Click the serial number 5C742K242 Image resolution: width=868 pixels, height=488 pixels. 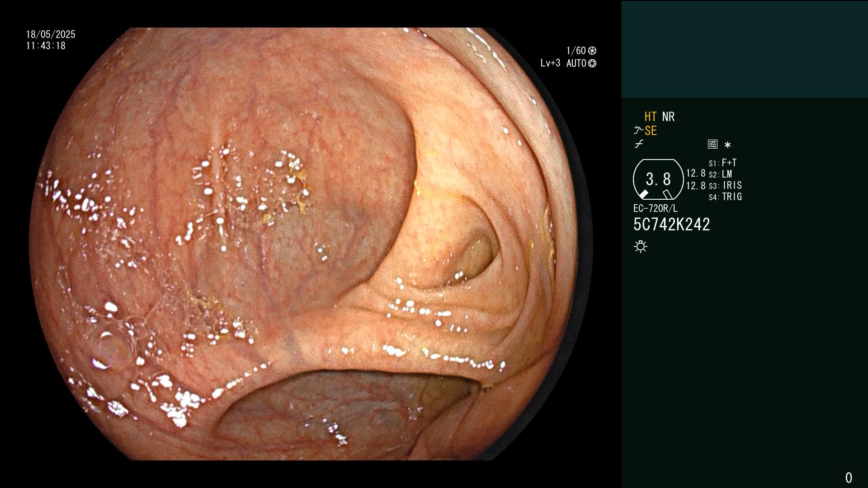tap(672, 225)
